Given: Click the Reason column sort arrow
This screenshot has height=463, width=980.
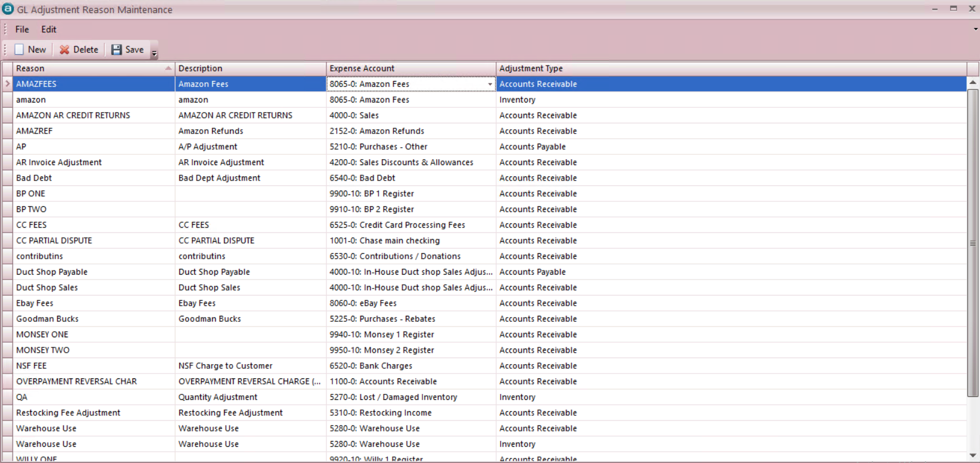Looking at the screenshot, I should [168, 69].
